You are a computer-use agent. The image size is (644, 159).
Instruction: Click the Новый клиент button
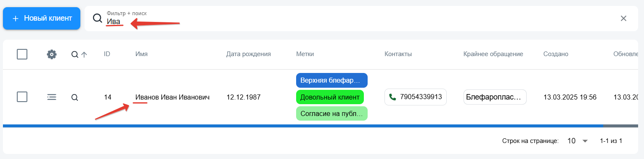coord(42,18)
